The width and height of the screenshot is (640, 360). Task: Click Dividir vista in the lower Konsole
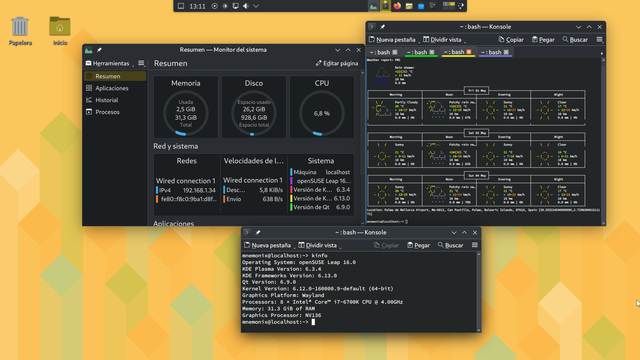[318, 245]
